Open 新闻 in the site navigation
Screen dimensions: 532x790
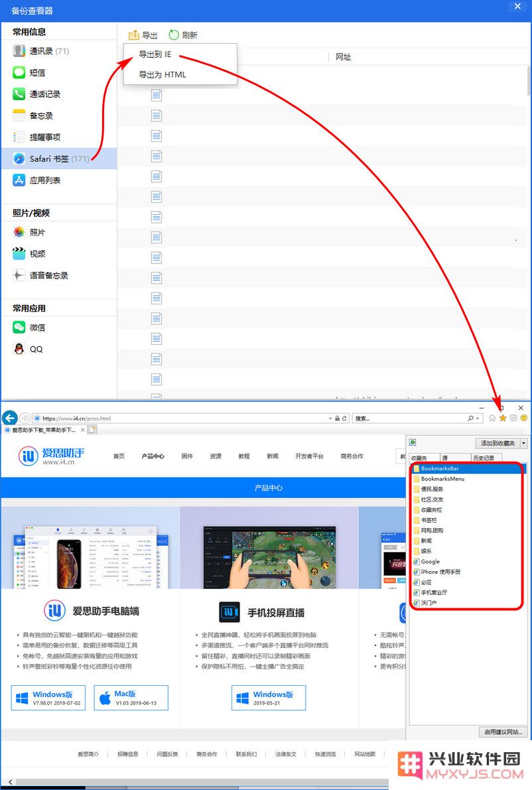point(273,456)
